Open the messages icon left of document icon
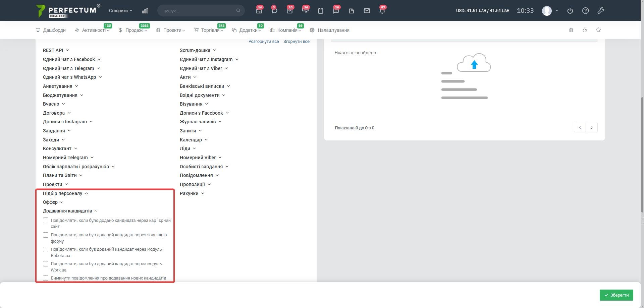This screenshot has height=308, width=644. pyautogui.click(x=336, y=11)
